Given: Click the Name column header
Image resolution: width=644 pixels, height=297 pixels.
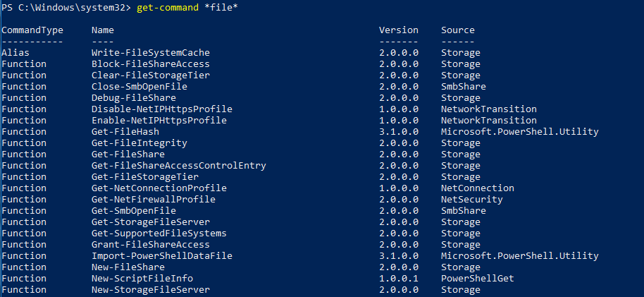Looking at the screenshot, I should [x=103, y=30].
